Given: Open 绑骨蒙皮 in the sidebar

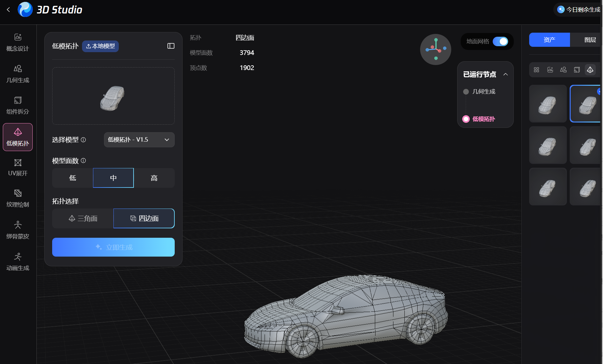Looking at the screenshot, I should (18, 230).
